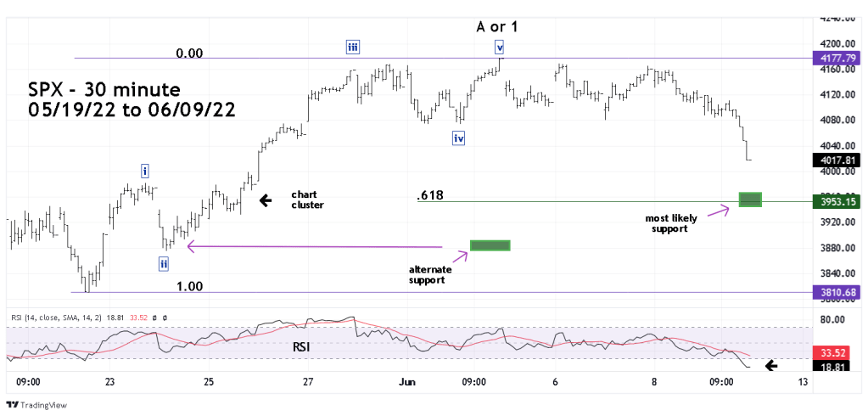Select the green 'most likely support' rectangle

pos(750,200)
